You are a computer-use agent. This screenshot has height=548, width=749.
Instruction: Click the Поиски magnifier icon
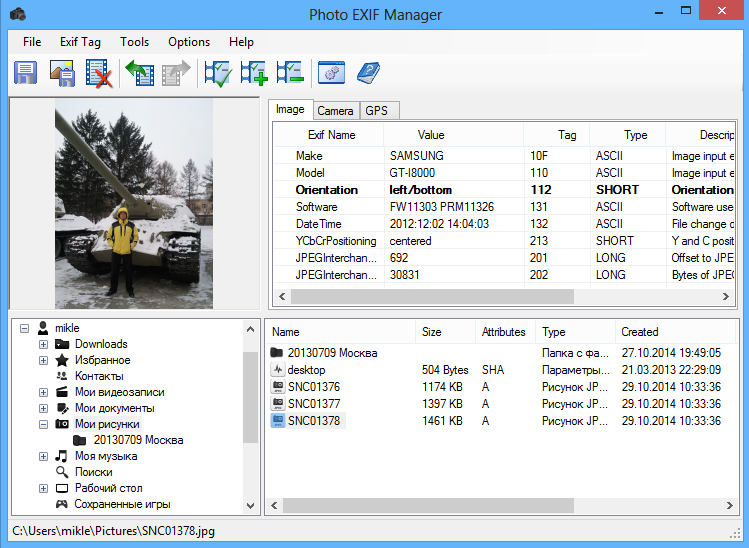[62, 472]
